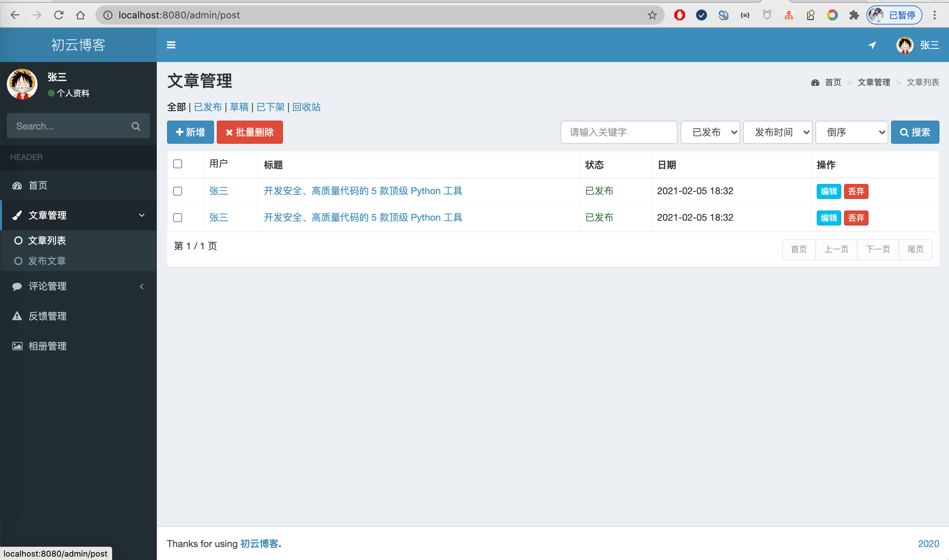The width and height of the screenshot is (949, 560).
Task: Click the sidebar search magnifier icon
Action: pos(136,126)
